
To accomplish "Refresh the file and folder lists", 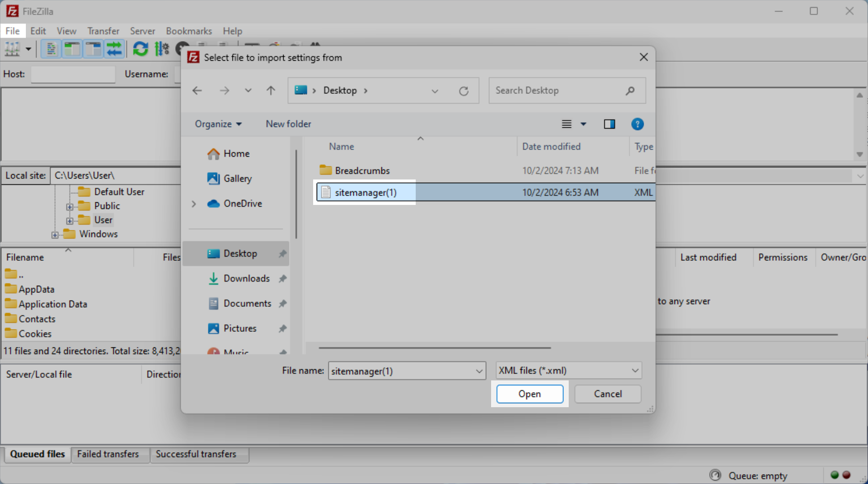I will (x=141, y=49).
